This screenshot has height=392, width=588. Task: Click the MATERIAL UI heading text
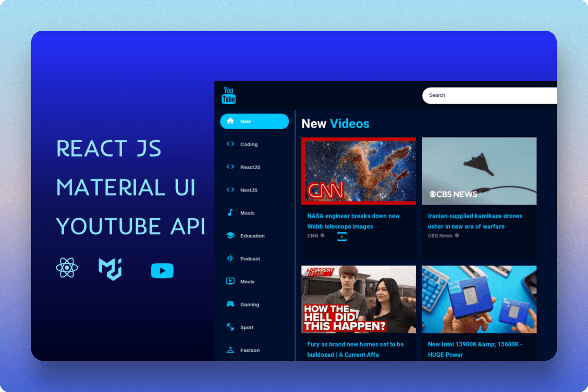(x=126, y=188)
